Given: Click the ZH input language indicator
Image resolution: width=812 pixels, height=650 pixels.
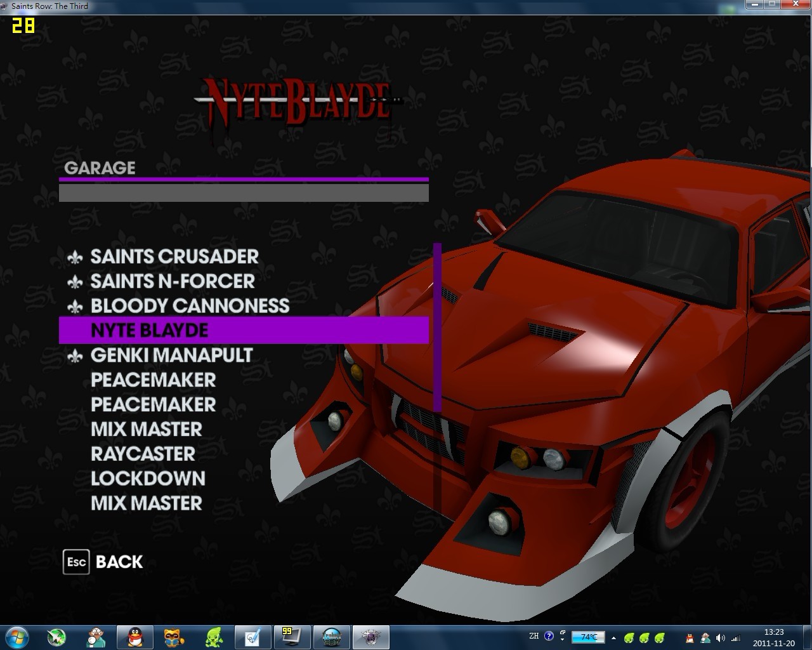Looking at the screenshot, I should 534,635.
